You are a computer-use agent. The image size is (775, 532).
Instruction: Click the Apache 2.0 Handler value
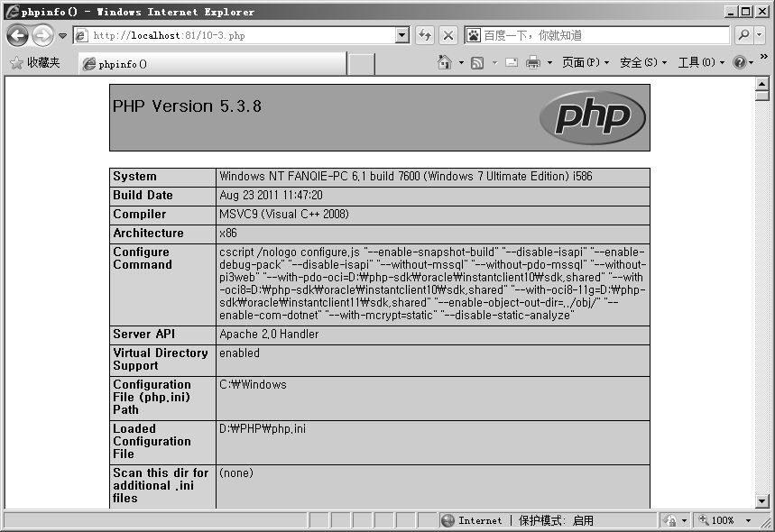coord(269,334)
